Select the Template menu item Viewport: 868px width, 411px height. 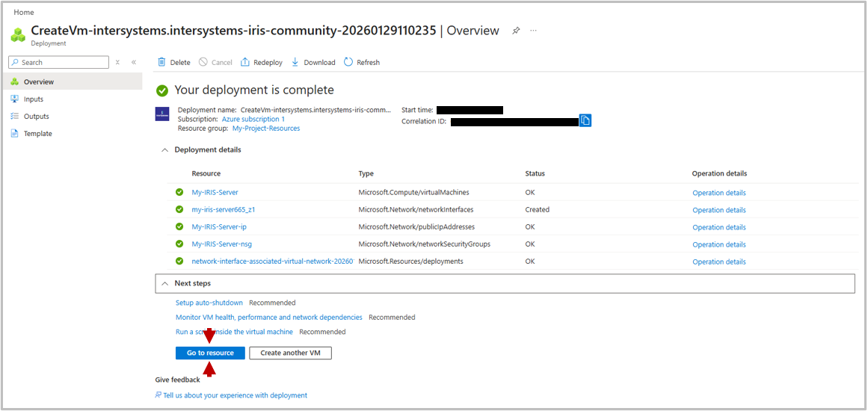37,134
